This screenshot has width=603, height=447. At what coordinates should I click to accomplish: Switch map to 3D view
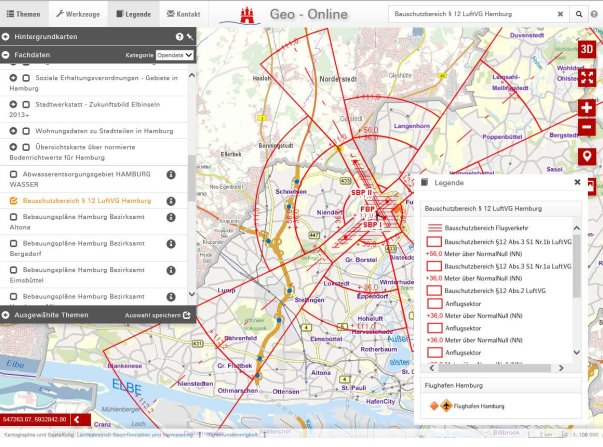coord(588,49)
